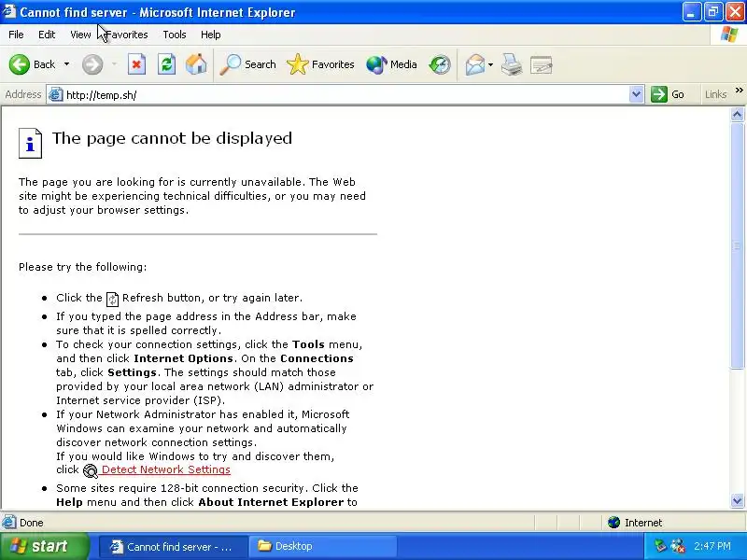Stop loading with the red X icon

coord(136,64)
